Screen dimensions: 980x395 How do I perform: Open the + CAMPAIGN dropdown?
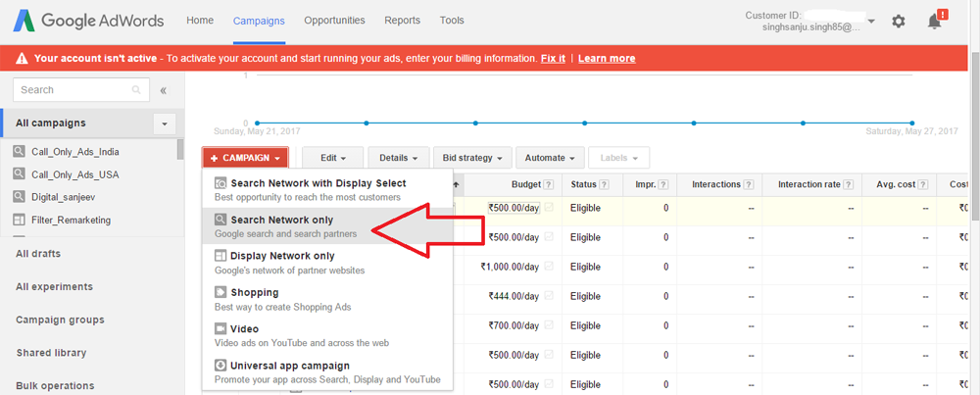245,158
